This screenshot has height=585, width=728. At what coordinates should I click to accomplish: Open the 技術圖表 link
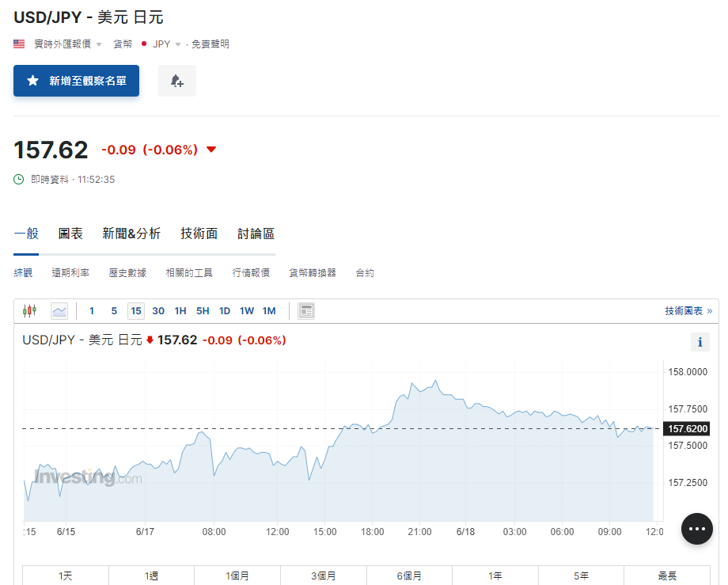pyautogui.click(x=684, y=310)
